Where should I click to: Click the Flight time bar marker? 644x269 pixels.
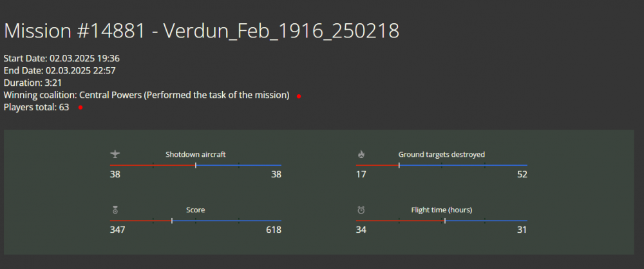pyautogui.click(x=445, y=221)
